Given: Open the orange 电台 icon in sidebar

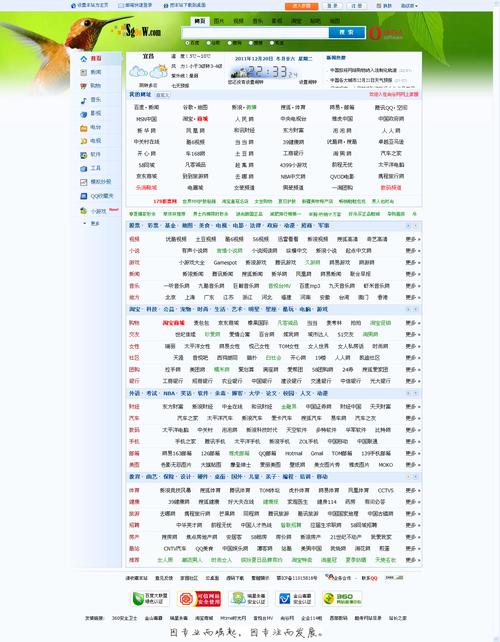Looking at the screenshot, I should coord(84,128).
